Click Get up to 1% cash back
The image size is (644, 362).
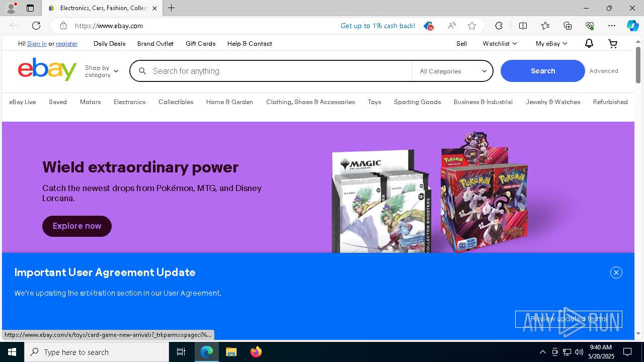coord(378,26)
